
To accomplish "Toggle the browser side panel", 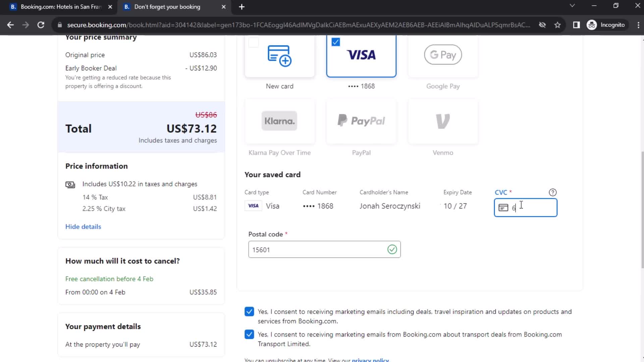I will tap(576, 25).
